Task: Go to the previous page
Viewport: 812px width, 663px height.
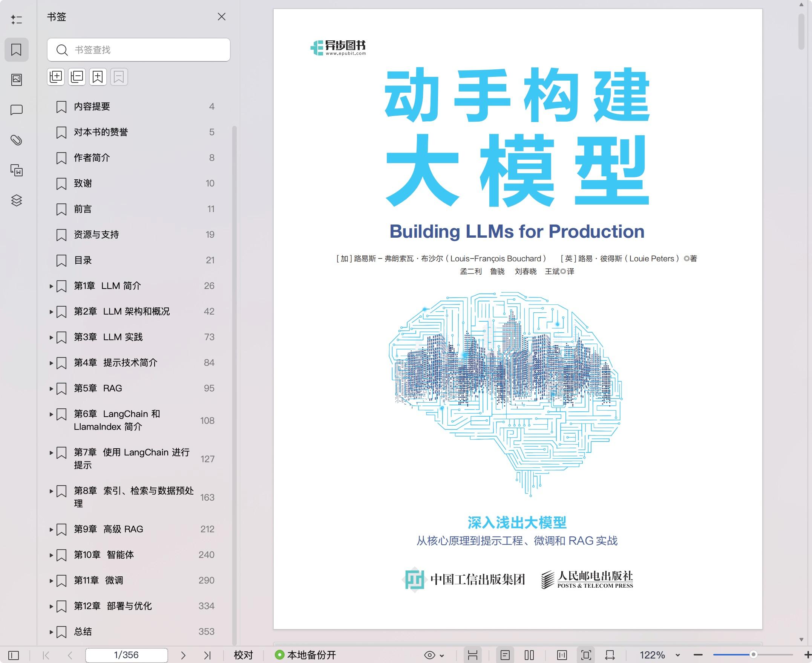Action: [x=70, y=655]
